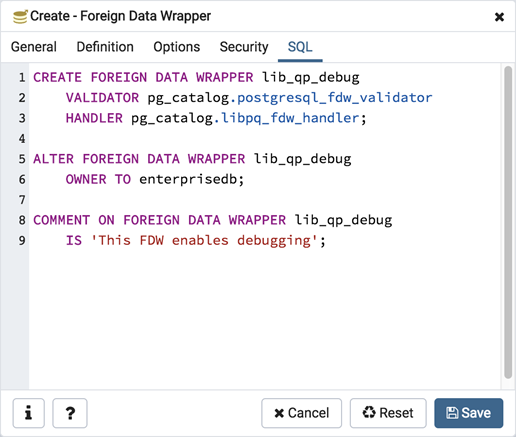
Task: Switch to the Definition tab
Action: point(105,47)
